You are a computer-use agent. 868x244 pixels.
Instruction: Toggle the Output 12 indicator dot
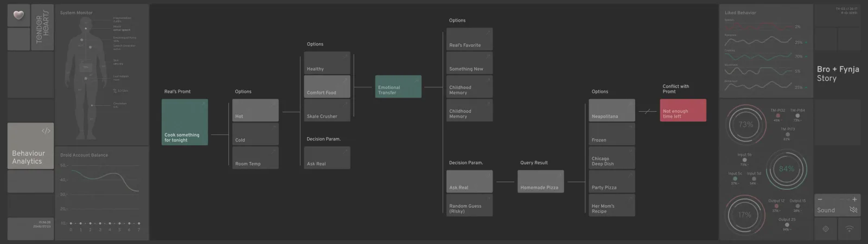point(776,206)
